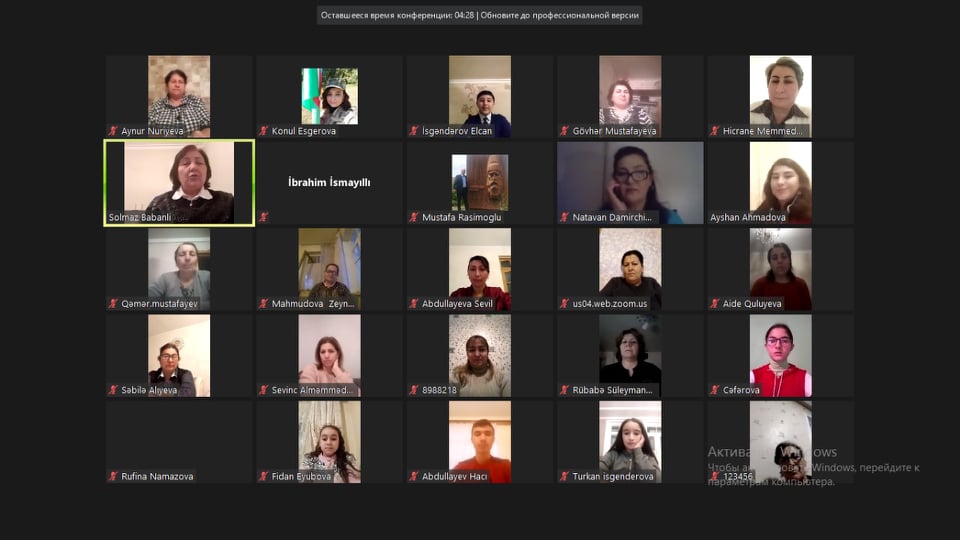Select Solmaz Babanli's highlighted video tile

tap(179, 180)
